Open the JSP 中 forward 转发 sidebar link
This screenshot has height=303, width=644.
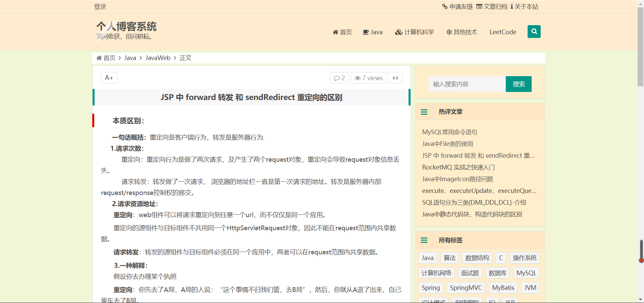coord(478,156)
